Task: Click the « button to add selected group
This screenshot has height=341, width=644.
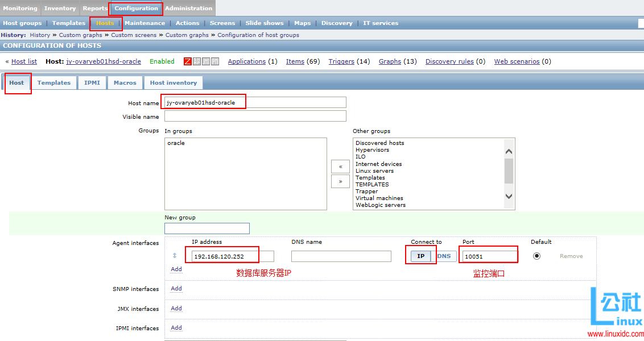Action: tap(340, 166)
